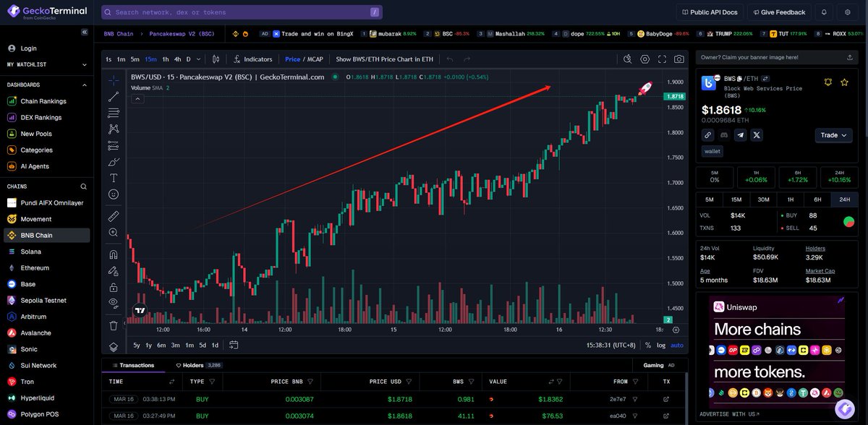Toggle chart to MCAP view
The image size is (868, 425).
click(x=317, y=59)
